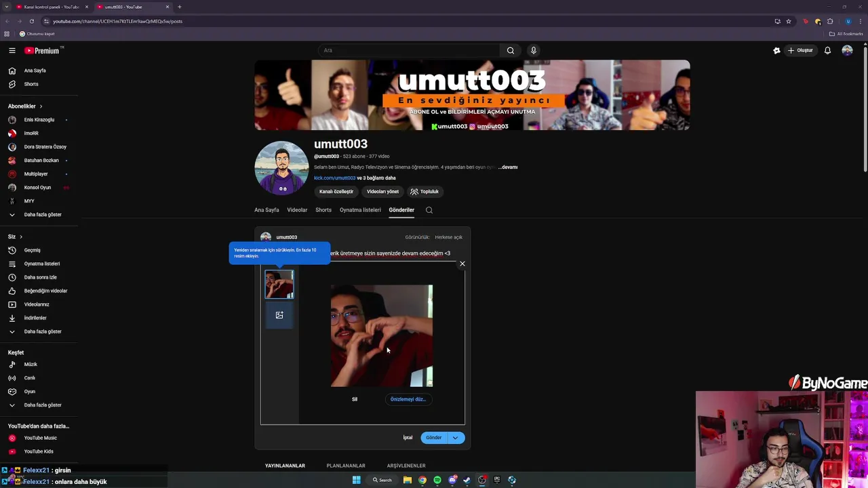Screen dimensions: 868x488
Task: Click the Gönder post button
Action: pyautogui.click(x=434, y=438)
